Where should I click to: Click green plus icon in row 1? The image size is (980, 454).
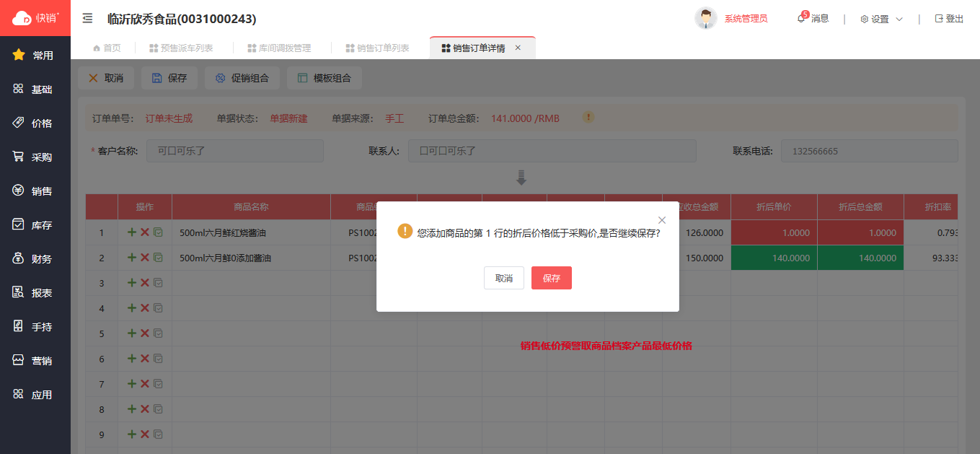[131, 232]
